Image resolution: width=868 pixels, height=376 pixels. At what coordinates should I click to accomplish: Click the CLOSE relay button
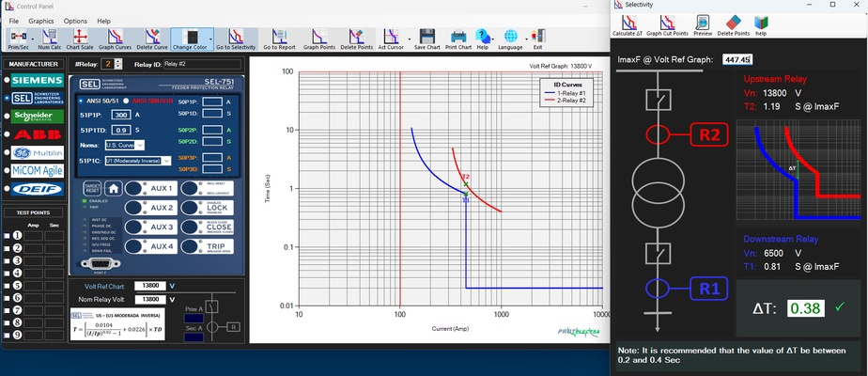coord(208,227)
